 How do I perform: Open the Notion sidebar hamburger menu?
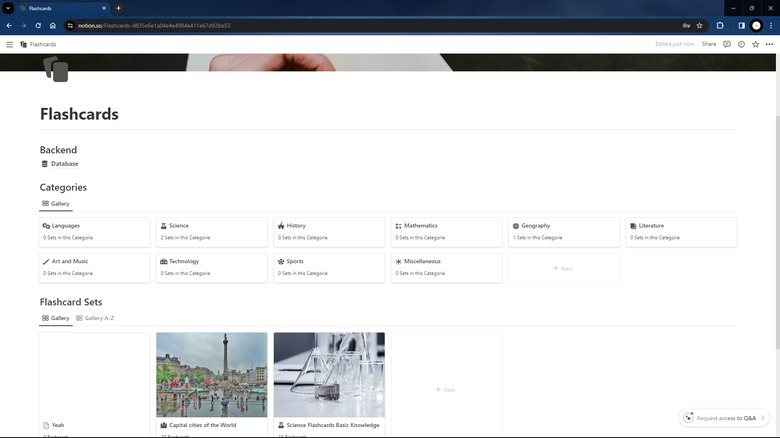pos(10,44)
